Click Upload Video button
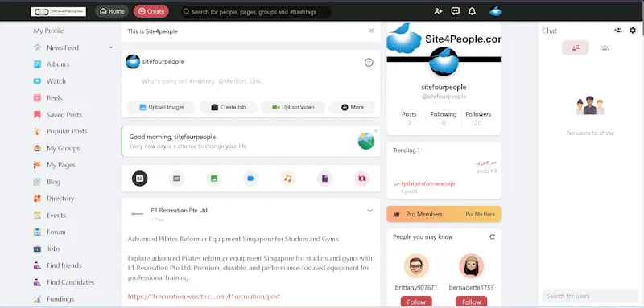The height and width of the screenshot is (308, 644). [293, 107]
